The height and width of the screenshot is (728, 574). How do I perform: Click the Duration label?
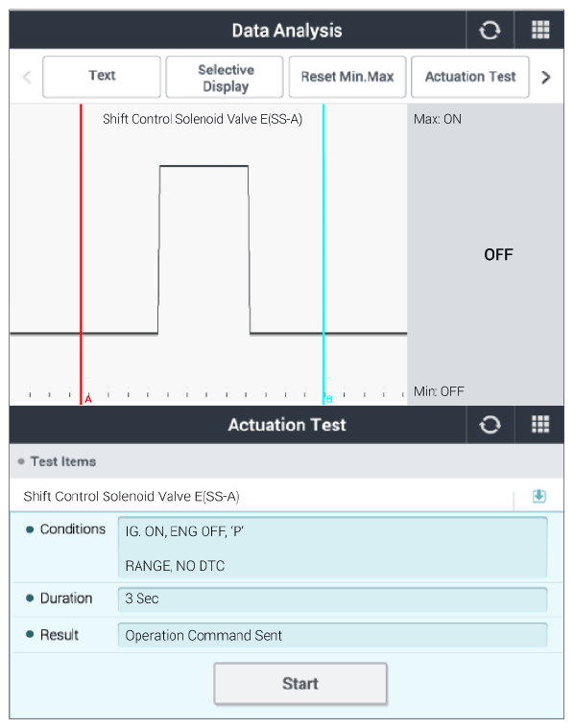click(x=66, y=599)
